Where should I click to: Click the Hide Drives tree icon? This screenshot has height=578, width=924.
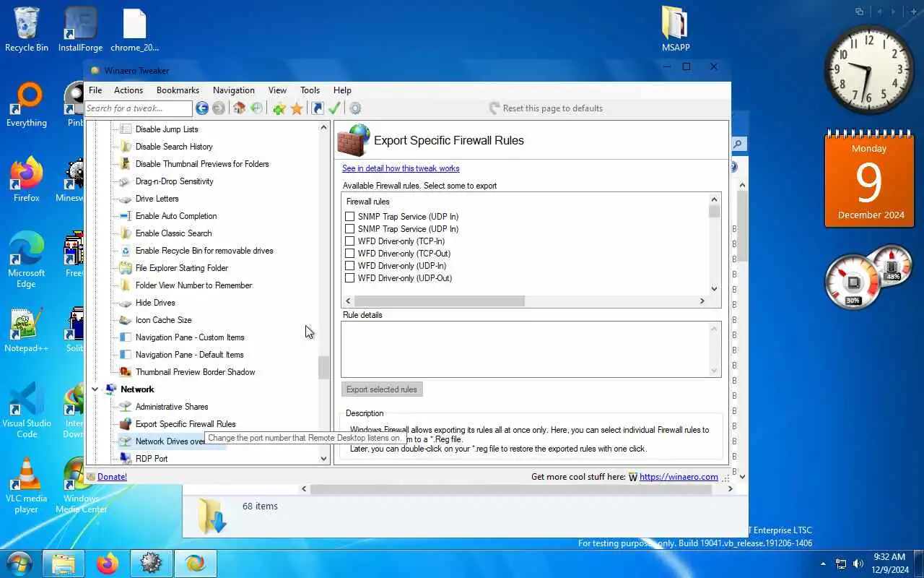coord(125,303)
